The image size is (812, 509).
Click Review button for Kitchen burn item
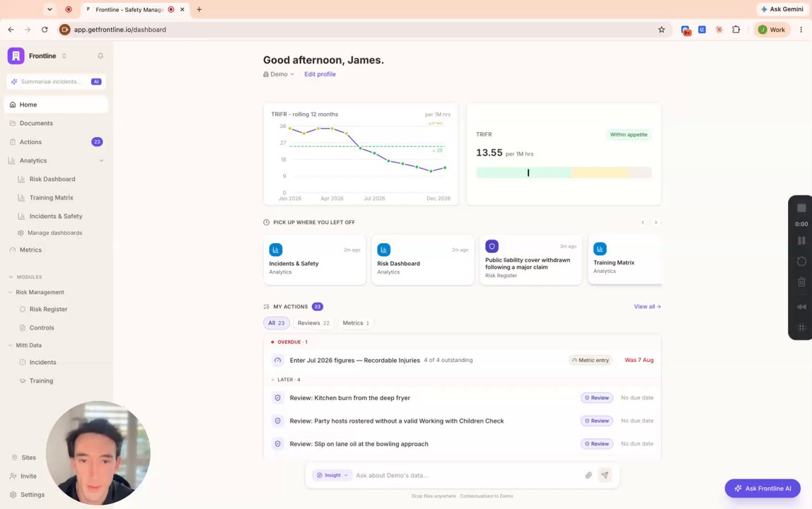596,398
